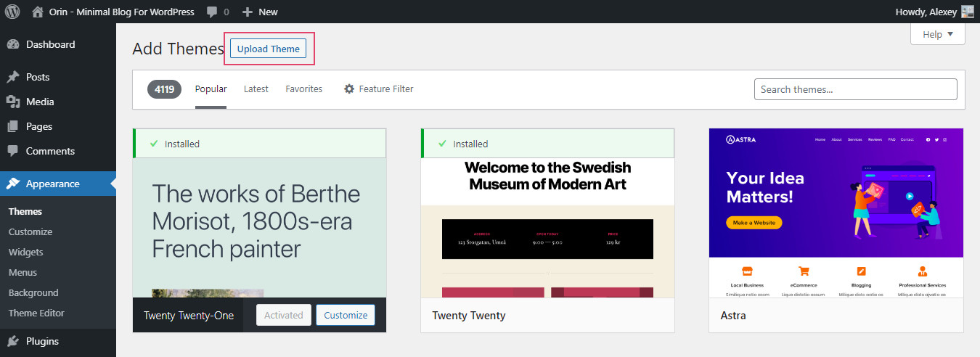
Task: Open the Feature Filter panel
Action: [378, 89]
